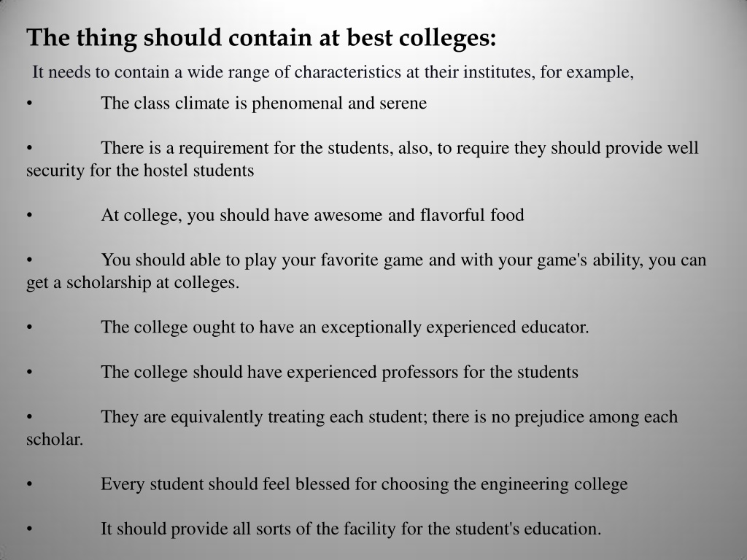Click the bullet dot before class climate
747x560 pixels.
pos(29,104)
